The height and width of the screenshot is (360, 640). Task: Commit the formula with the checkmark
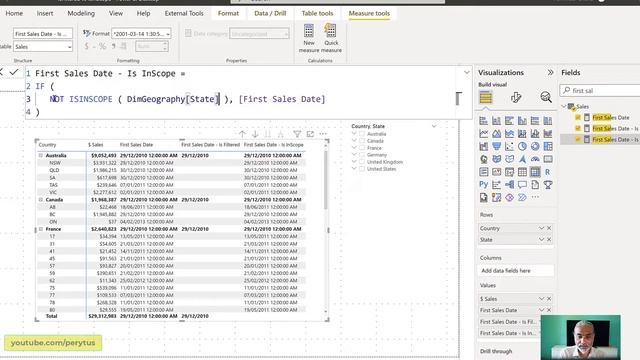[x=14, y=72]
